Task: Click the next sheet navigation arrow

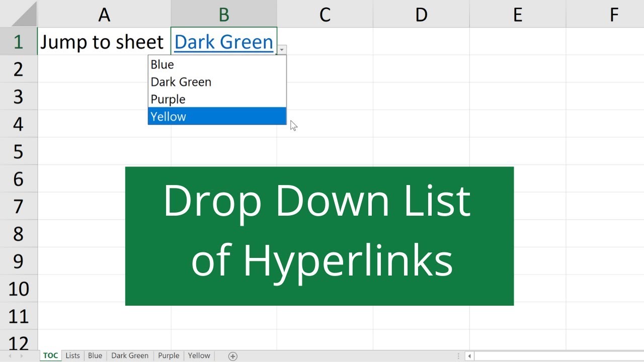Action: [x=22, y=355]
